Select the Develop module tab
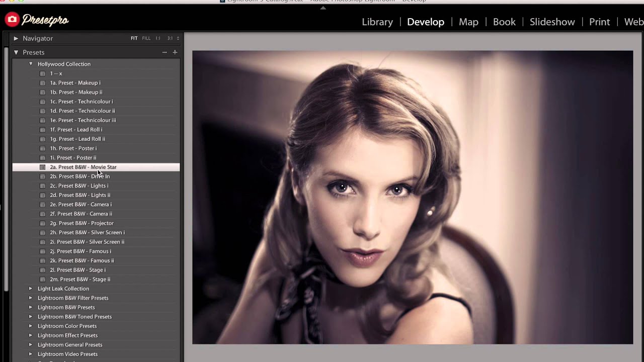Image resolution: width=644 pixels, height=362 pixels. (x=426, y=22)
